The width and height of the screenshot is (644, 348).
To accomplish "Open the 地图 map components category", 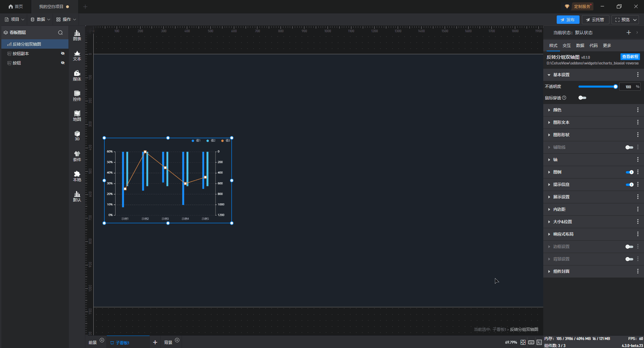I will [x=77, y=116].
